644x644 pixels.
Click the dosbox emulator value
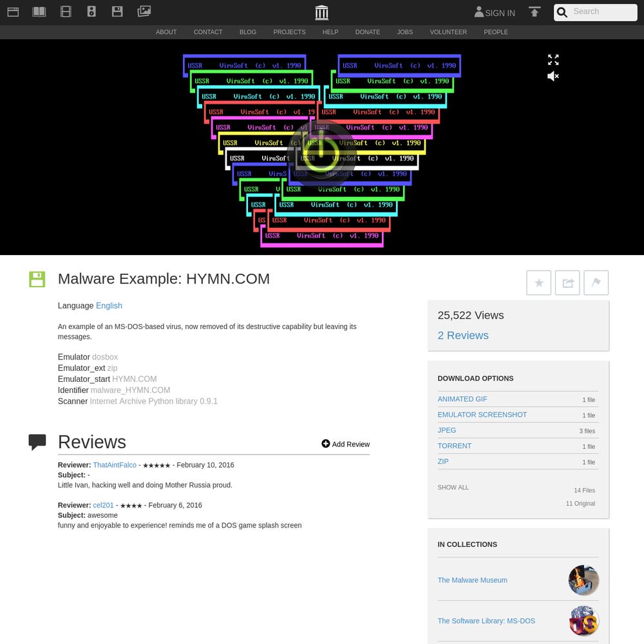[105, 357]
